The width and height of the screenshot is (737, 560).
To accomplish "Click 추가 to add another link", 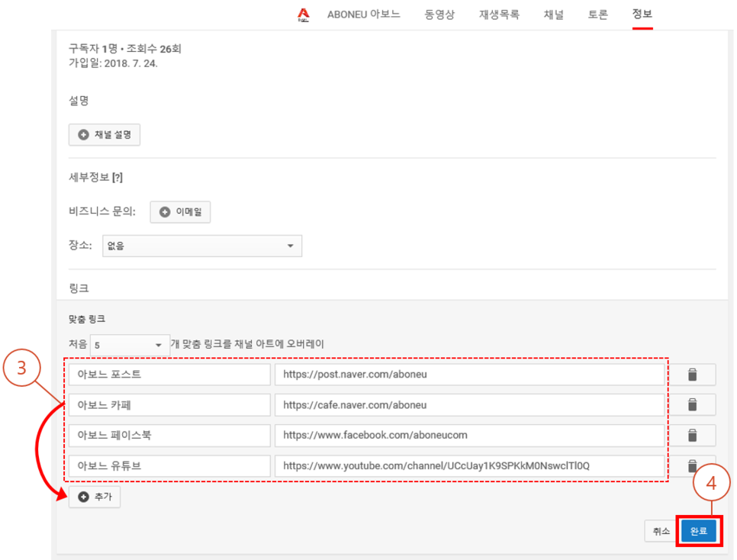I will pos(95,497).
